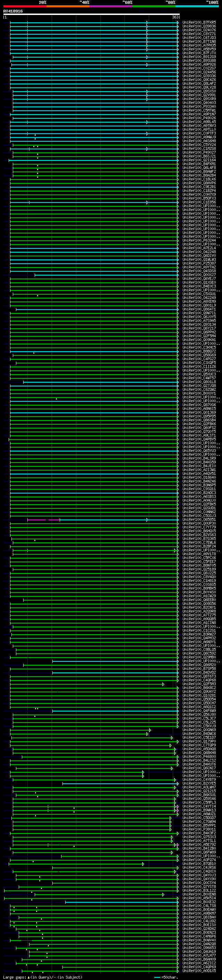Open hit UniRef100_Q9LV28
This screenshot has height=980, width=222.
click(199, 88)
